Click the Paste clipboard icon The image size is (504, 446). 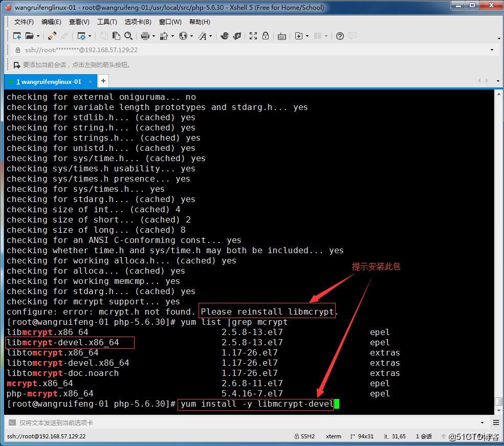(116, 36)
